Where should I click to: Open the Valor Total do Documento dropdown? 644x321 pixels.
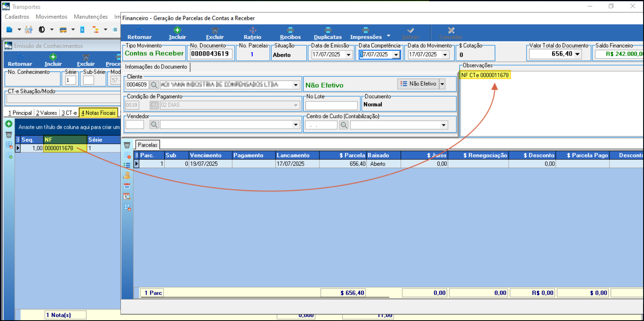click(x=577, y=54)
